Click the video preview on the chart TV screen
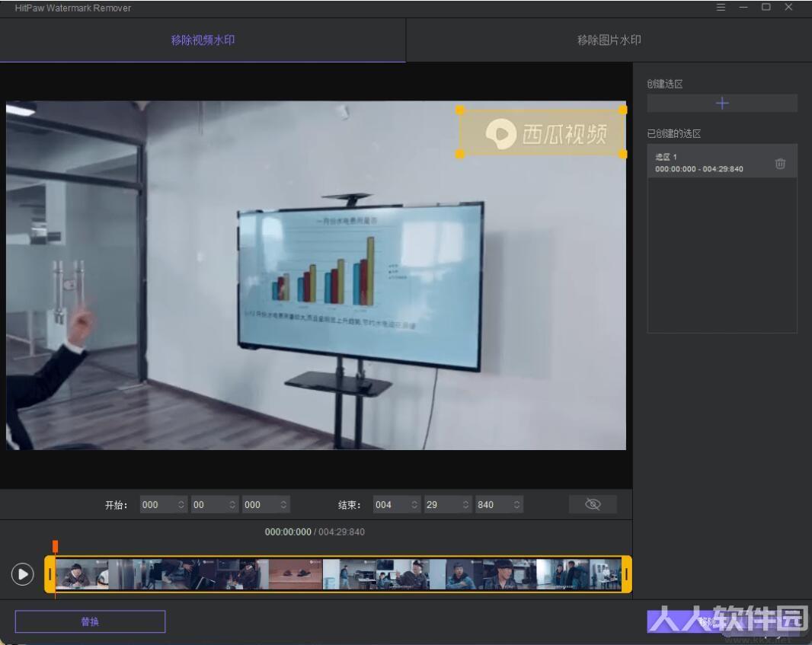Image resolution: width=812 pixels, height=645 pixels. click(361, 286)
